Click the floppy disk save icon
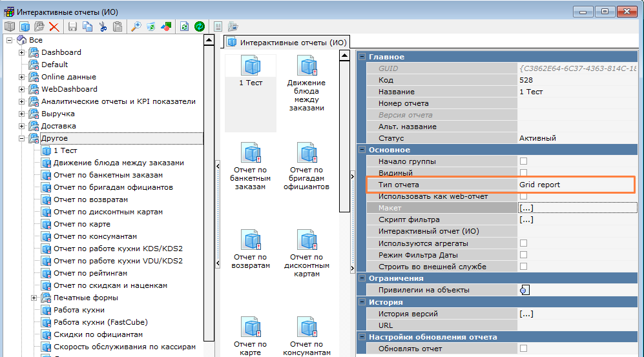This screenshot has width=644, height=357. (72, 26)
